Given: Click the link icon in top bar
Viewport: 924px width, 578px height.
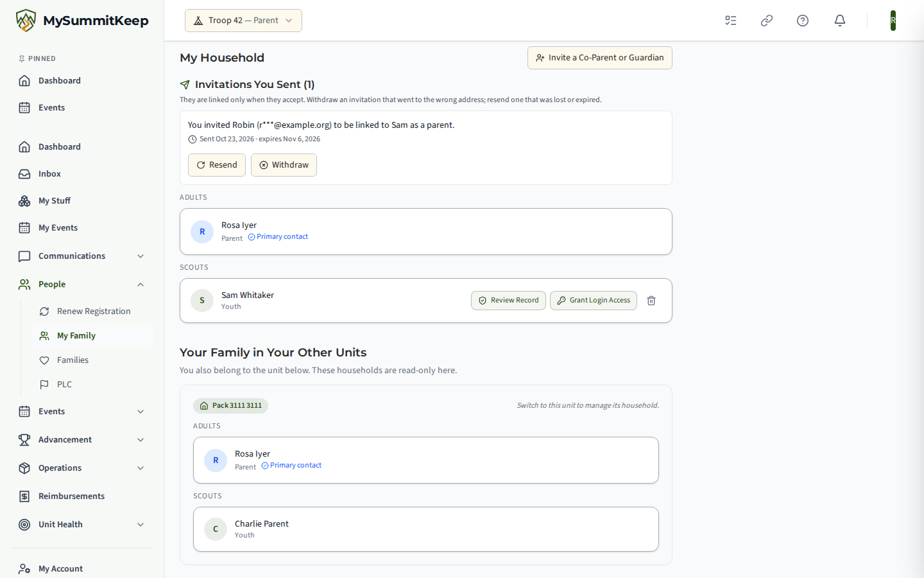Looking at the screenshot, I should pos(767,21).
